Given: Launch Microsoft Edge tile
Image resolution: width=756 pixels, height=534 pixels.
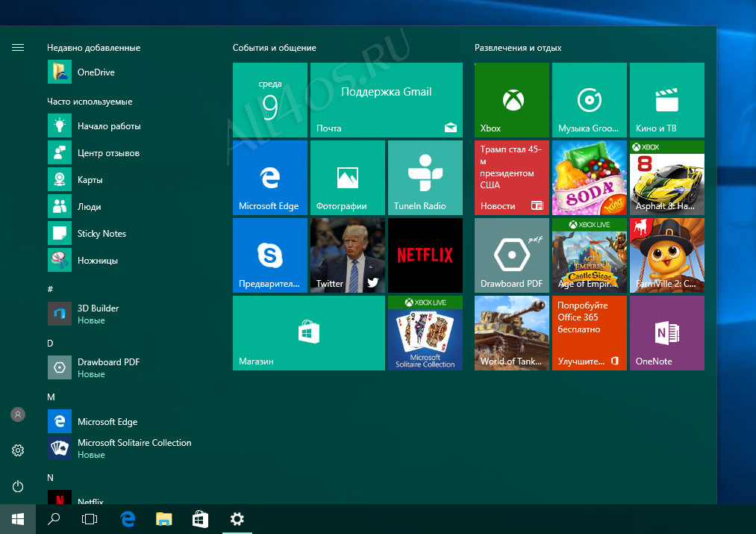Looking at the screenshot, I should click(270, 178).
